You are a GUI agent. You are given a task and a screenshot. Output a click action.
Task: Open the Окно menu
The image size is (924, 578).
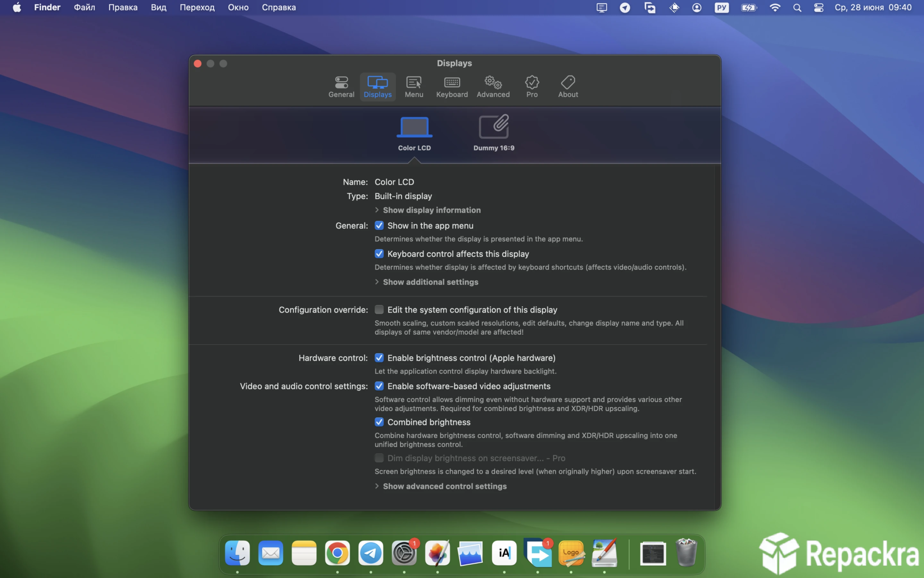point(238,7)
